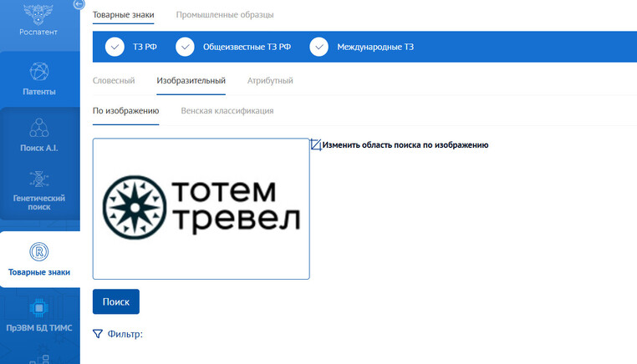Select the Изобразительный search tab
637x364 pixels.
click(191, 80)
